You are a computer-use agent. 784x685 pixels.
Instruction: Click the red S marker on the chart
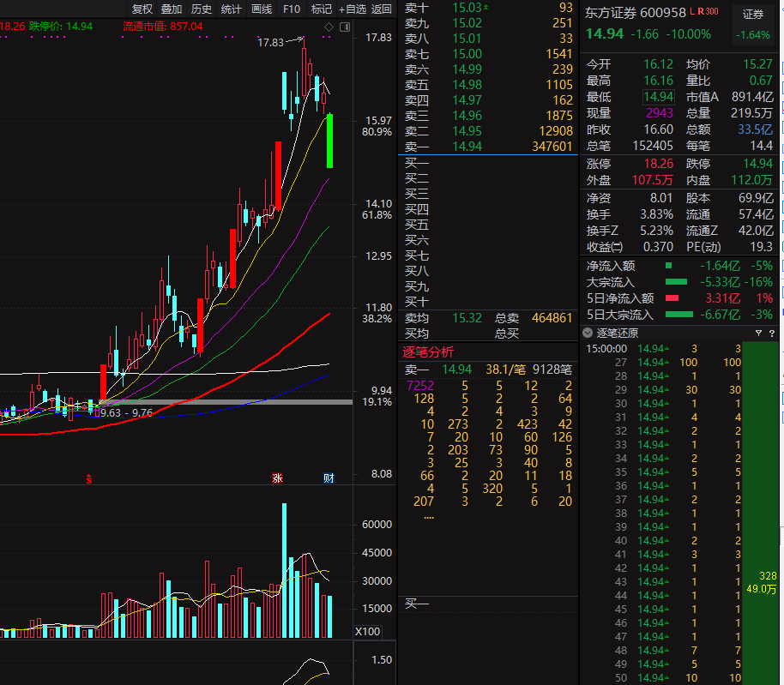click(89, 479)
